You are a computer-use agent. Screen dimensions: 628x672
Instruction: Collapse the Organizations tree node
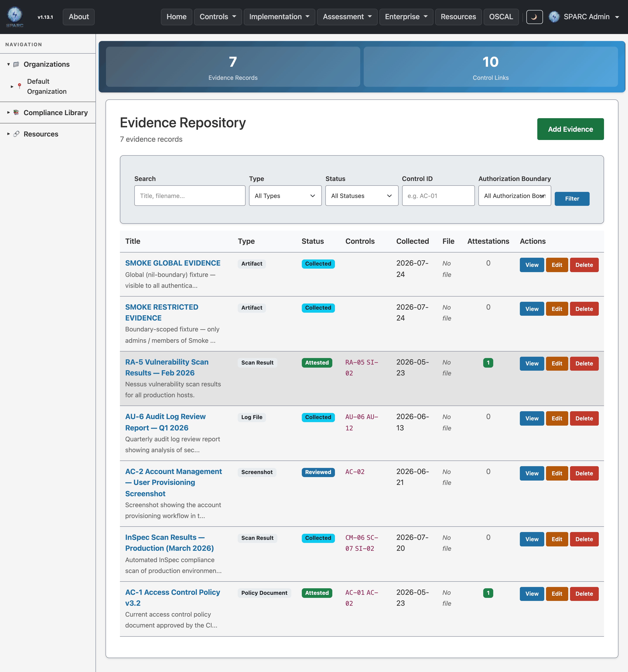point(9,64)
